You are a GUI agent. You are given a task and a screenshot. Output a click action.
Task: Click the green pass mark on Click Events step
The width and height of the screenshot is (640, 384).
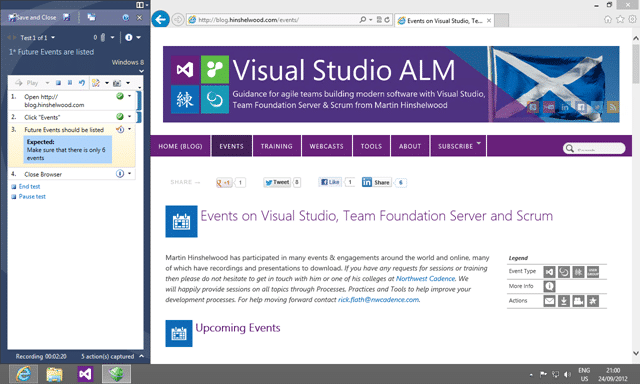pos(120,117)
